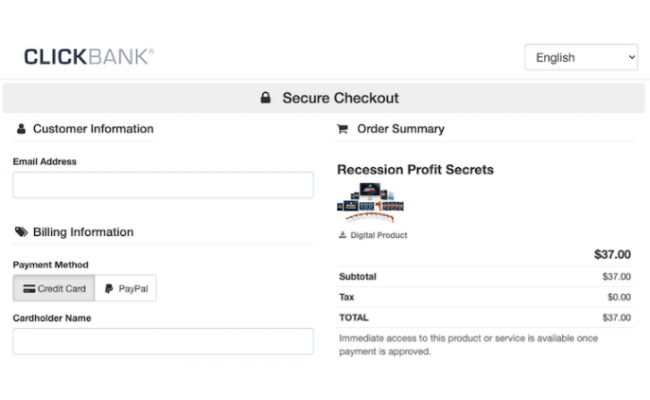Switch payment method to PayPal
Image resolution: width=650 pixels, height=400 pixels.
point(126,288)
